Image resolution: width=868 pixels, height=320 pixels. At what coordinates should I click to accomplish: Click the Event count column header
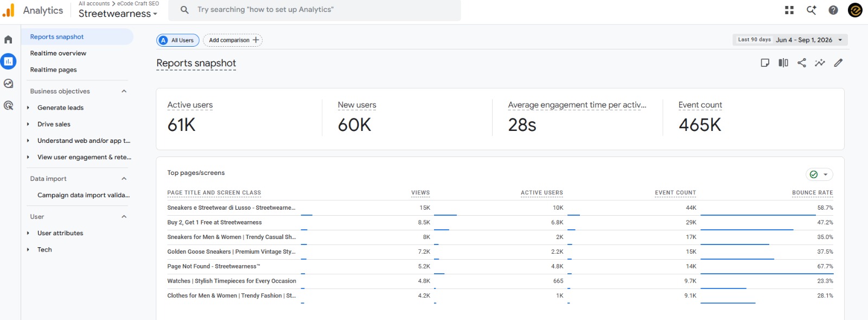[x=675, y=193]
